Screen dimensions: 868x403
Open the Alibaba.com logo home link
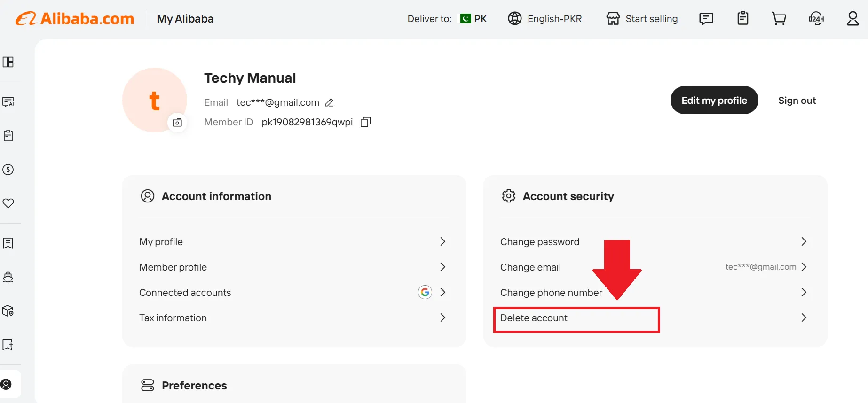point(75,19)
